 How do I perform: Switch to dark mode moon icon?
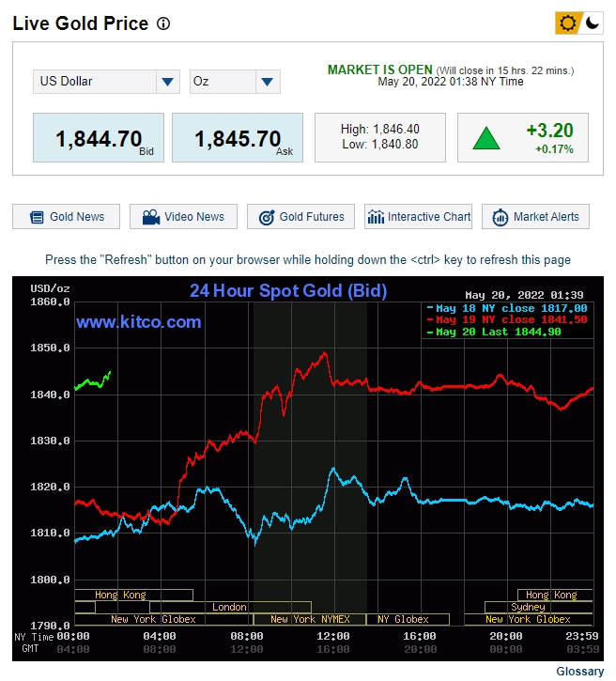click(x=593, y=23)
